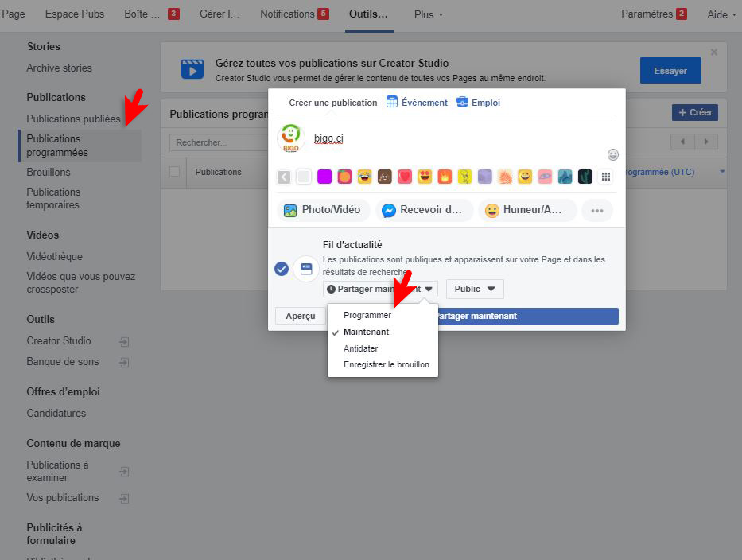Open the full background grid icon

click(605, 177)
